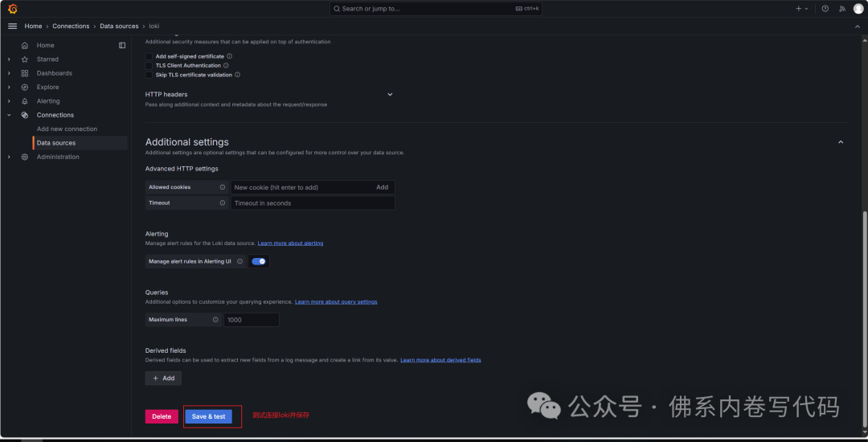868x442 pixels.
Task: Expand the Dashboards sidebar chevron
Action: pyautogui.click(x=9, y=73)
